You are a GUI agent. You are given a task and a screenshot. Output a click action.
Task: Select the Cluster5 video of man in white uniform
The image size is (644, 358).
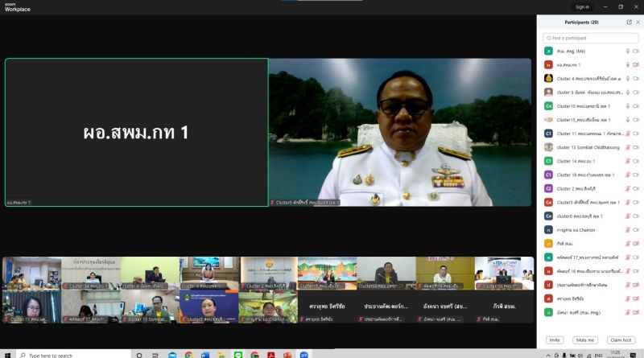click(x=400, y=132)
